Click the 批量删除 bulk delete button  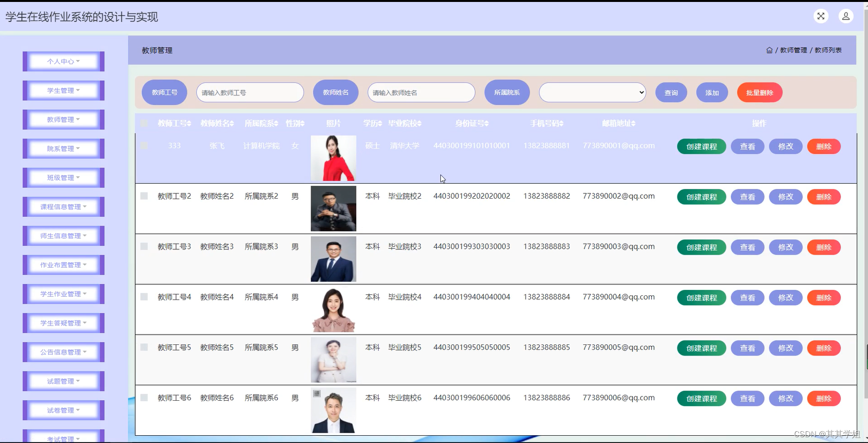tap(759, 92)
